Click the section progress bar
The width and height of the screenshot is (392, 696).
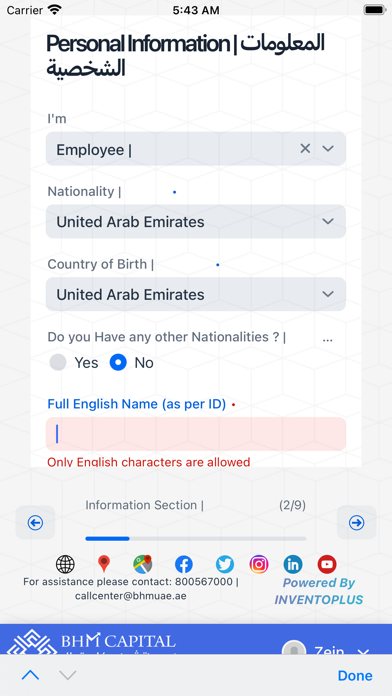(196, 538)
